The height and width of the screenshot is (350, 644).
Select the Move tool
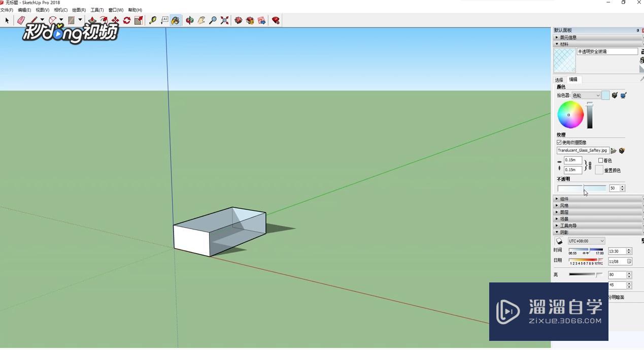point(115,20)
